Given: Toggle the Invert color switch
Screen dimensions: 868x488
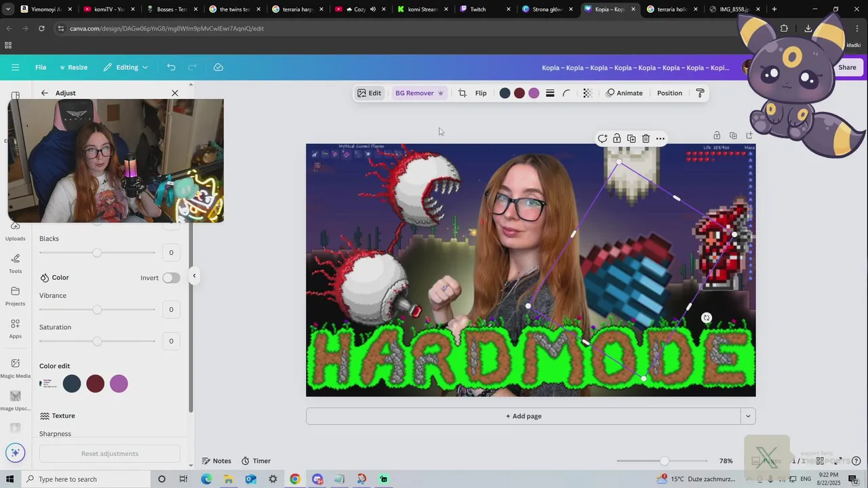Looking at the screenshot, I should (171, 278).
